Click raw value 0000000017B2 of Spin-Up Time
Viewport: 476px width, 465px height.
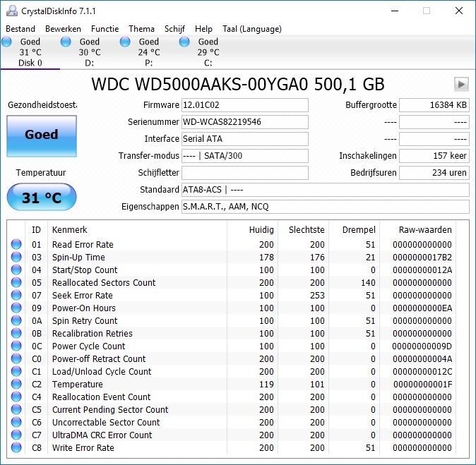pyautogui.click(x=422, y=258)
